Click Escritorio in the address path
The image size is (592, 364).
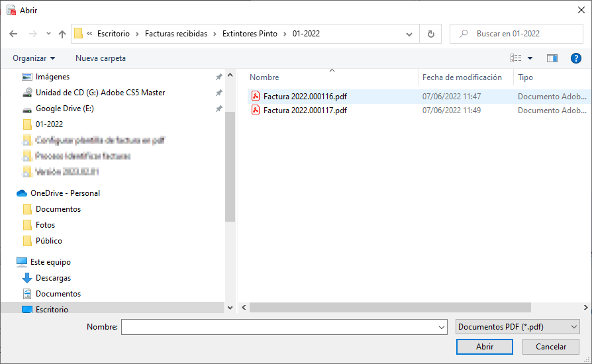click(113, 34)
